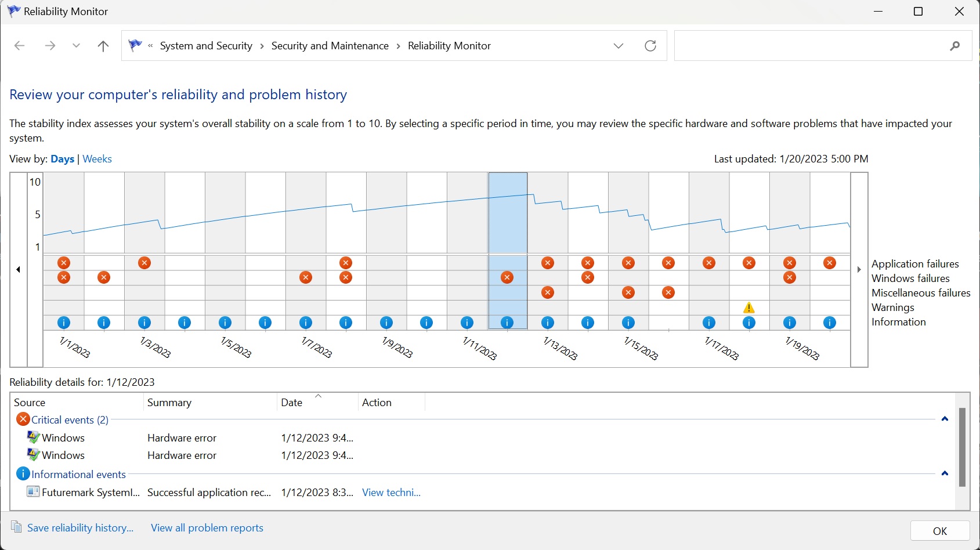Screen dimensions: 980x550
Task: Select application failure icon on 1/20/2023
Action: point(830,263)
